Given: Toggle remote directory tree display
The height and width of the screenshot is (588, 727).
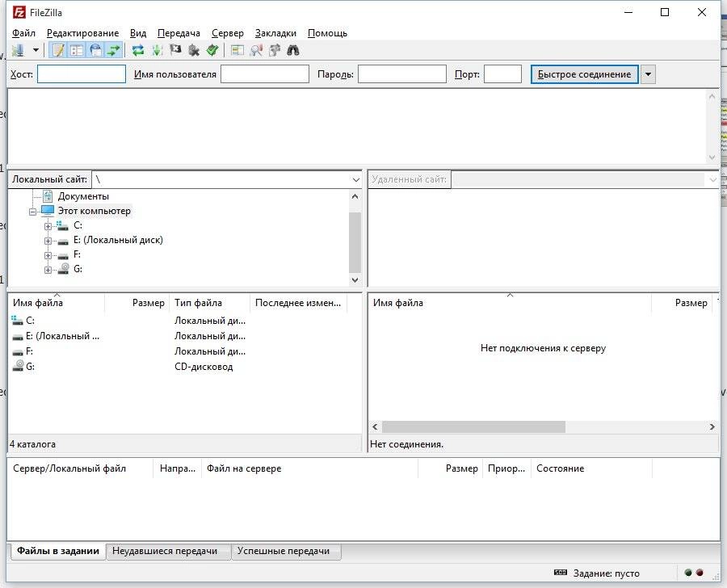Looking at the screenshot, I should pyautogui.click(x=95, y=50).
